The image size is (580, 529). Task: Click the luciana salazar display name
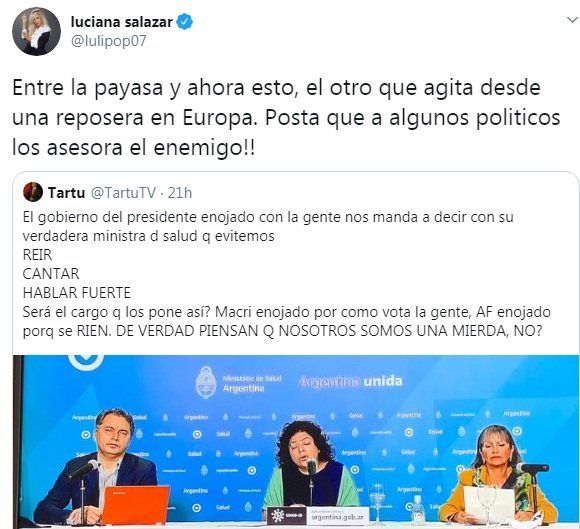tap(122, 22)
